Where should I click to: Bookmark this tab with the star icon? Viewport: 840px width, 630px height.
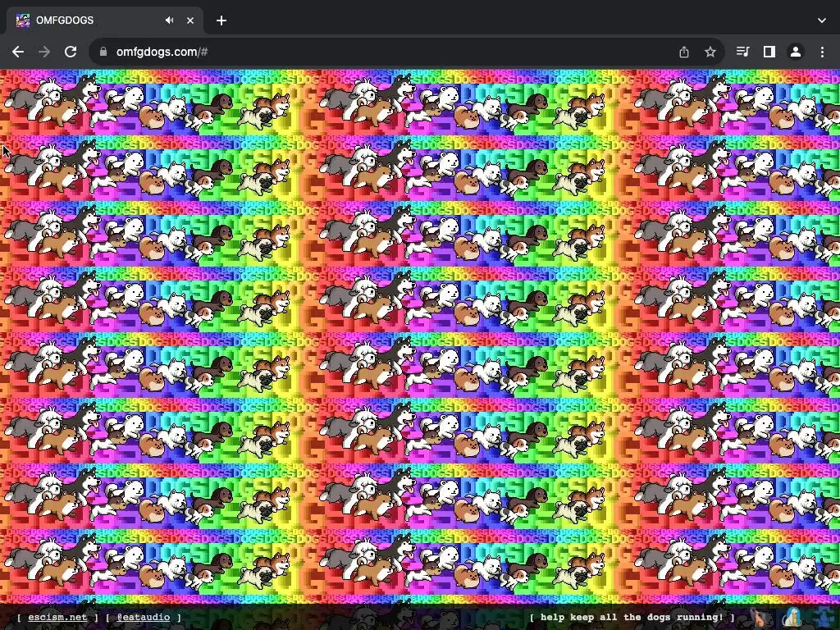pos(710,52)
